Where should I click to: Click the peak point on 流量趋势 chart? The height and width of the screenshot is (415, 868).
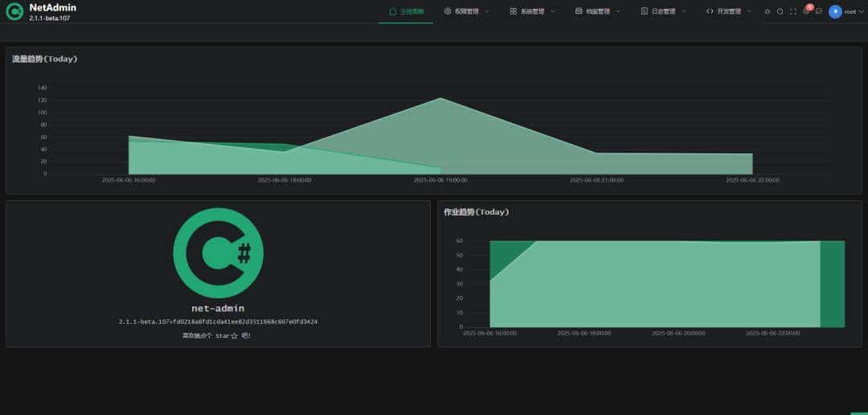pyautogui.click(x=440, y=98)
